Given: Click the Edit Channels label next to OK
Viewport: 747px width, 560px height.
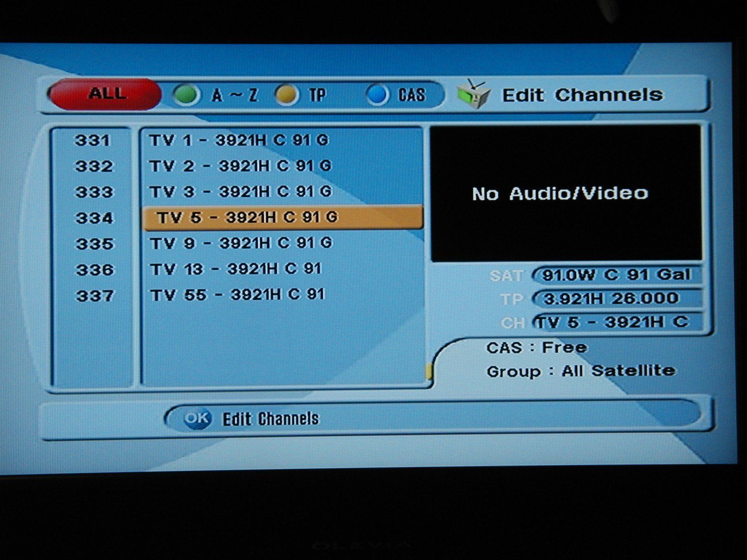Looking at the screenshot, I should 271,419.
